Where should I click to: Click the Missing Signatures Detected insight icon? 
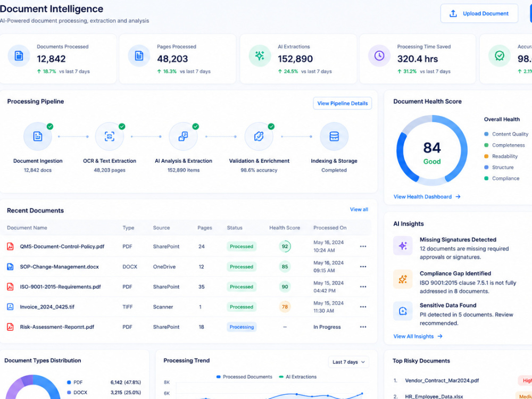(403, 246)
